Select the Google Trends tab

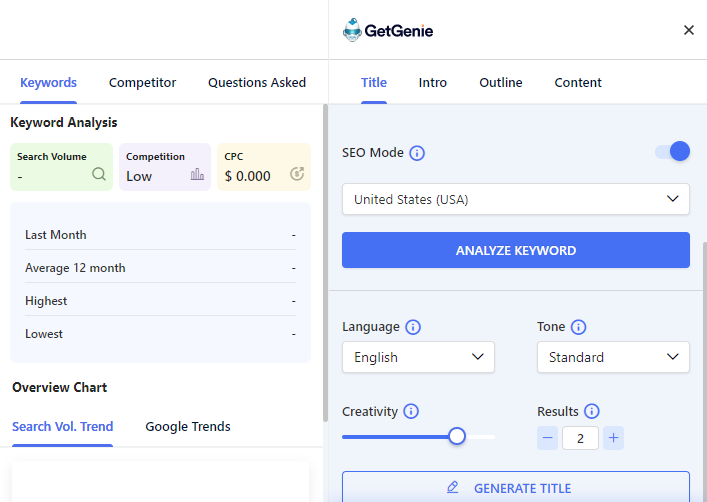(188, 427)
